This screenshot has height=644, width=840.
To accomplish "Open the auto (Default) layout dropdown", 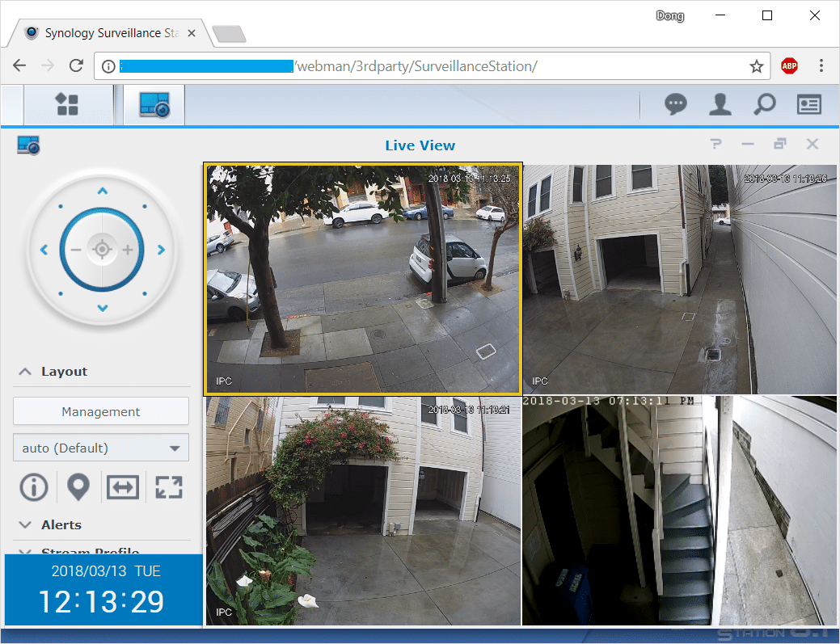I will click(x=101, y=448).
